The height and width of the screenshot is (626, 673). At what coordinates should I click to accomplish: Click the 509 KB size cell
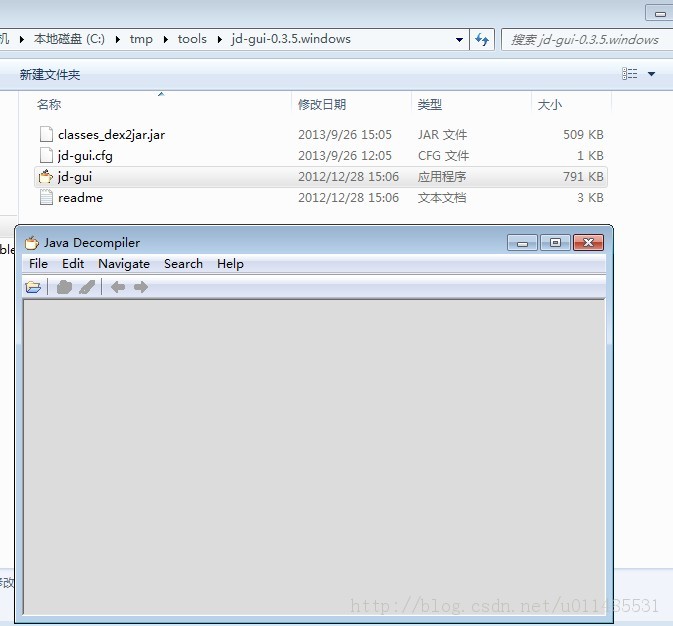pyautogui.click(x=583, y=135)
